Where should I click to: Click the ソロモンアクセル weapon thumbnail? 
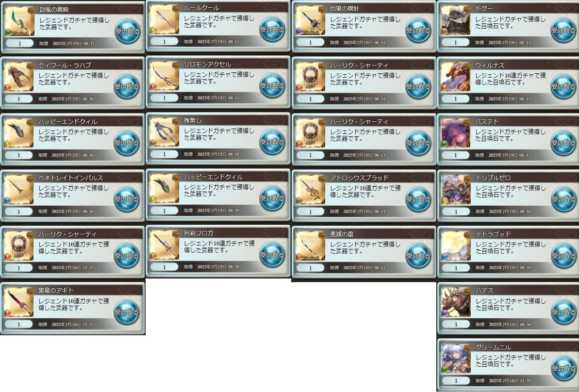(165, 76)
